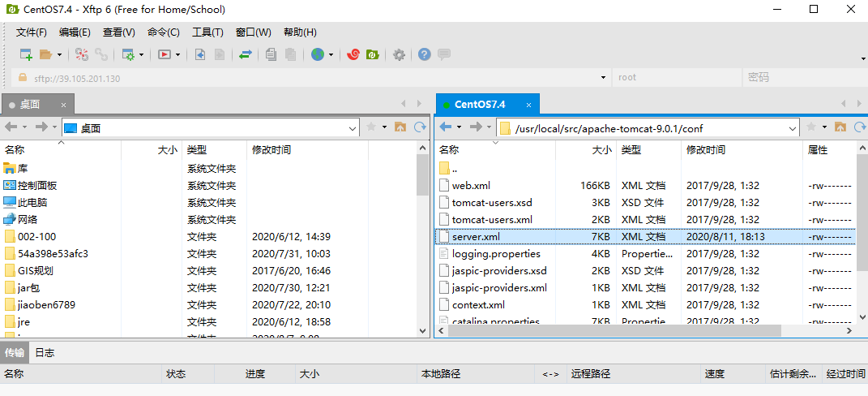868x396 pixels.
Task: Click the sftp host address field
Action: tap(310, 78)
